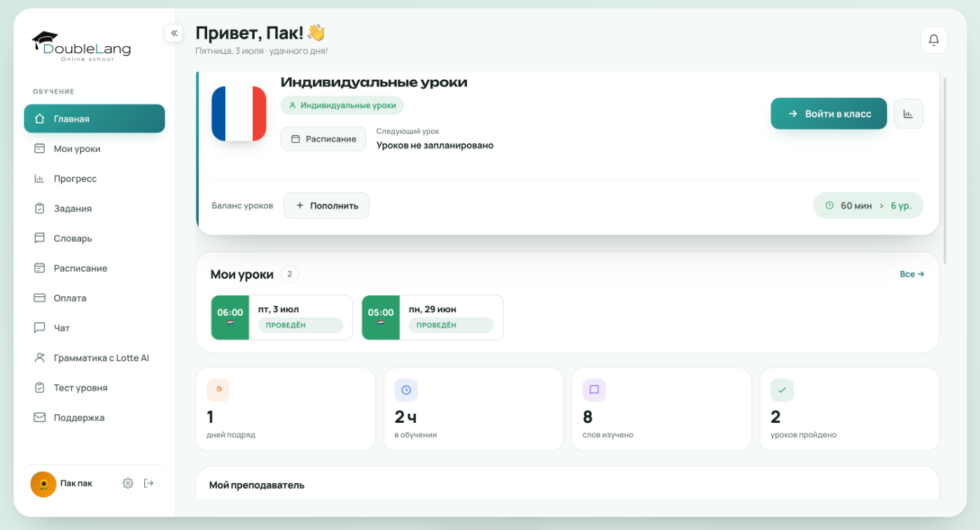Collapse the sidebar with double-chevron button
Viewport: 980px width, 530px height.
click(174, 33)
